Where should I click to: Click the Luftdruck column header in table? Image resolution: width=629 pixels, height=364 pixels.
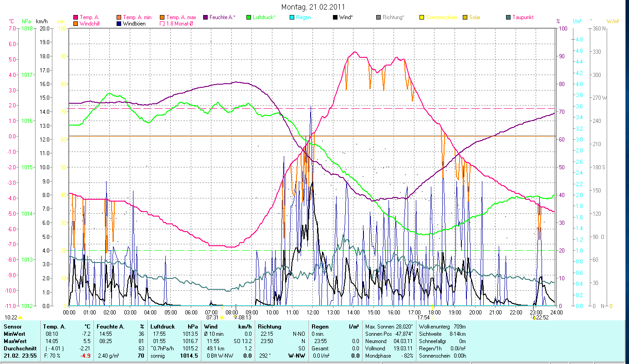[163, 326]
